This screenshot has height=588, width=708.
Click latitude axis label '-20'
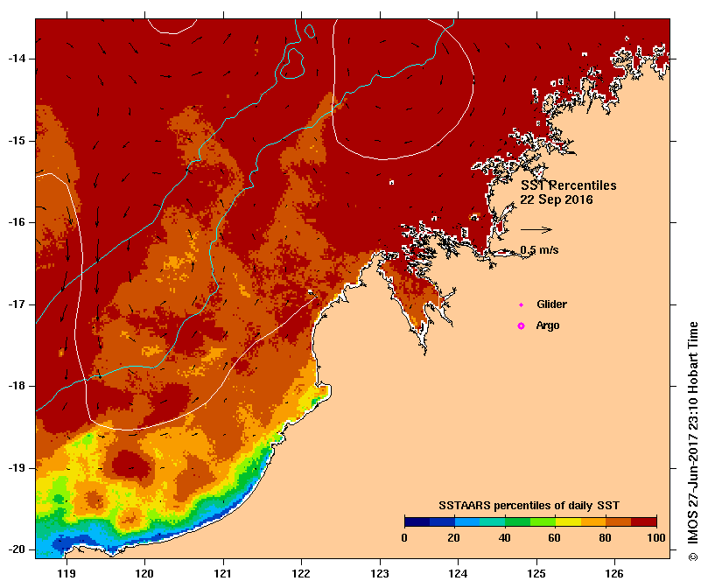point(17,549)
